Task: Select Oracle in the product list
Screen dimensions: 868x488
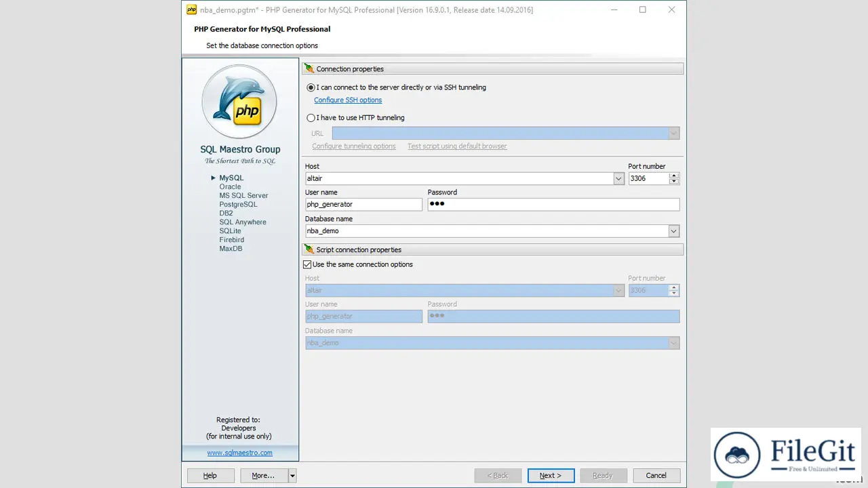Action: coord(230,186)
